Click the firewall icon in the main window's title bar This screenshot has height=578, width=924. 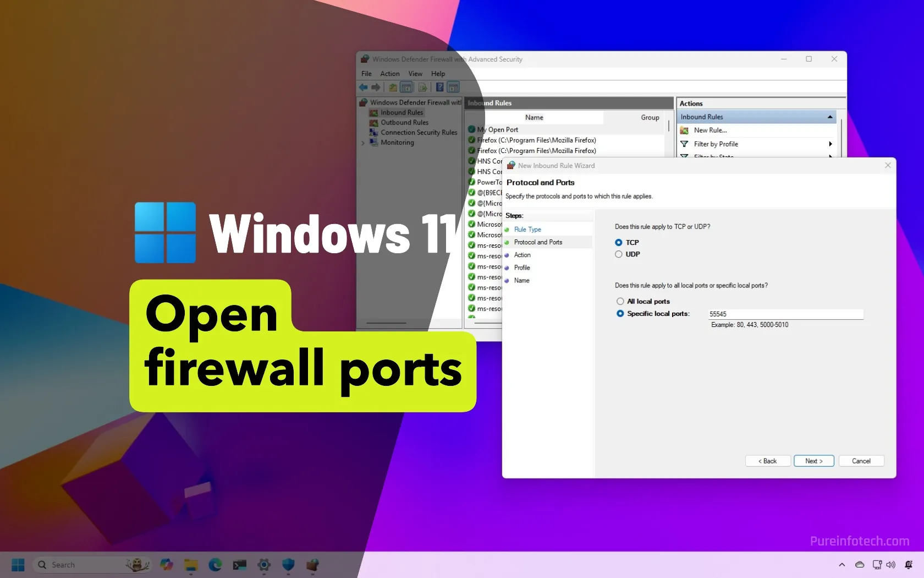(364, 59)
